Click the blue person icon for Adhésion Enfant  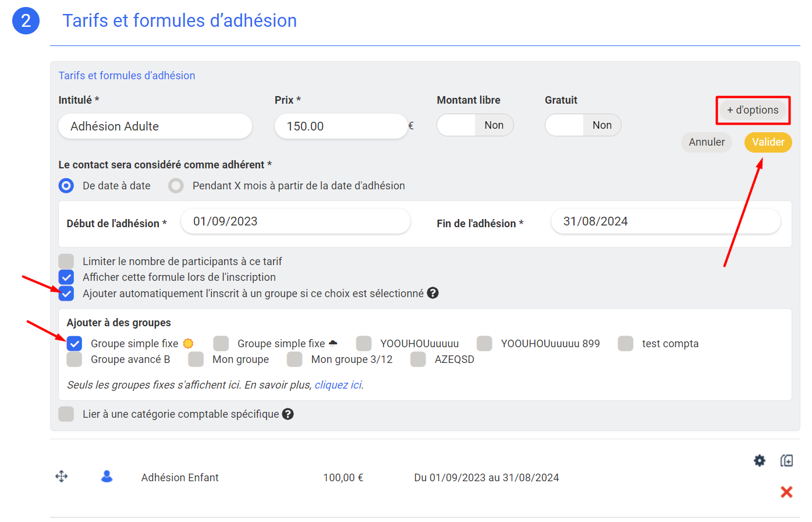click(107, 477)
